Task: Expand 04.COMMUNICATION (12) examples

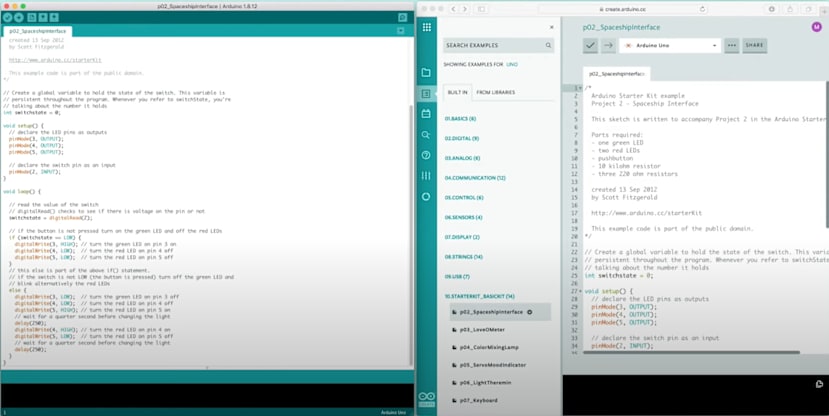Action: (475, 178)
